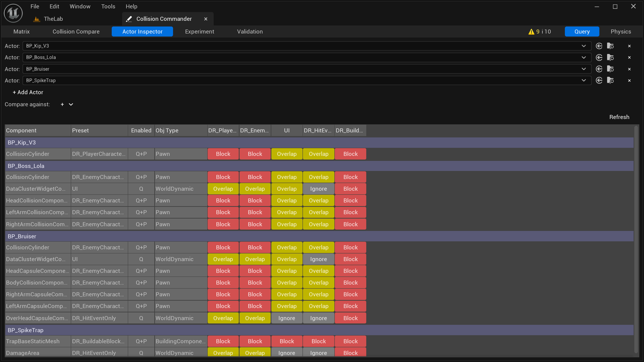Open the BP_Bruiser actor dropdown
644x362 pixels.
[x=584, y=69]
